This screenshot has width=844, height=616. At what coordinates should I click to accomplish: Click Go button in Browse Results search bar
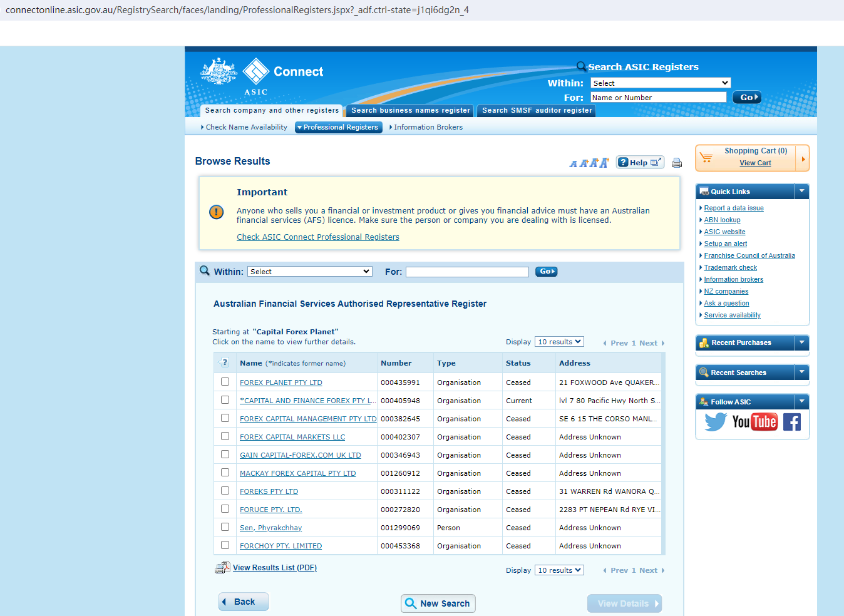click(546, 272)
